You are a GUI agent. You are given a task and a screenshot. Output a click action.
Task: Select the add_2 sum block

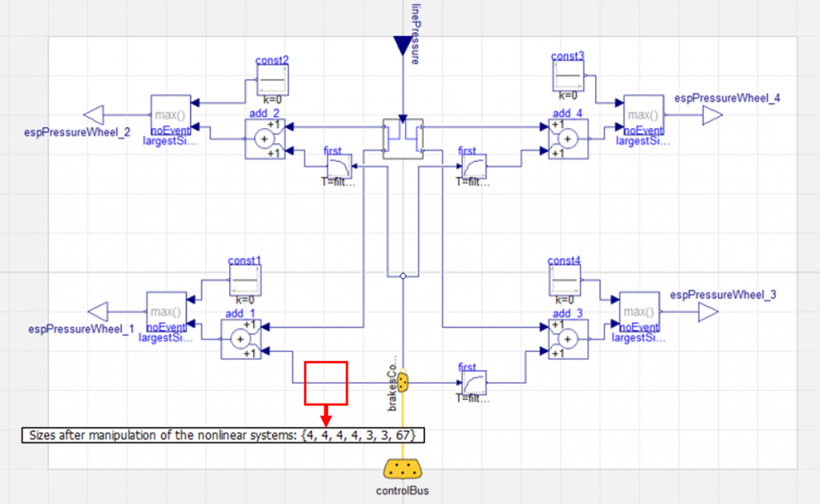tap(264, 139)
